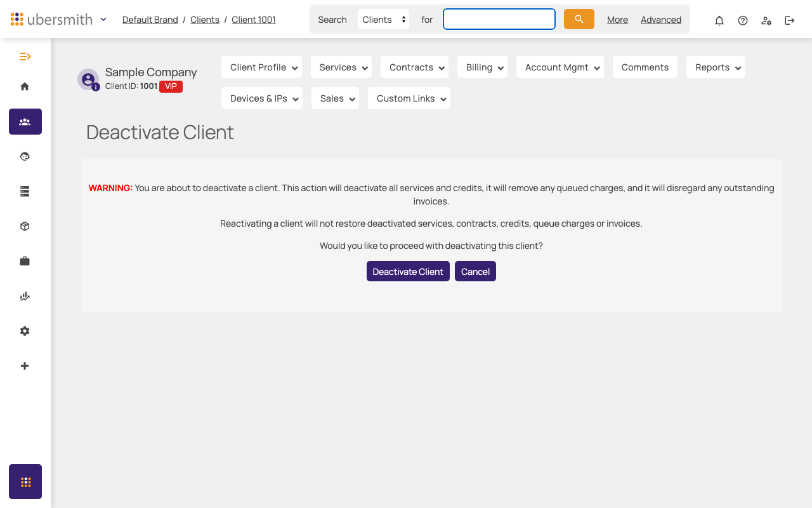812x508 pixels.
Task: Click the orange search magnifier button
Action: coord(579,19)
